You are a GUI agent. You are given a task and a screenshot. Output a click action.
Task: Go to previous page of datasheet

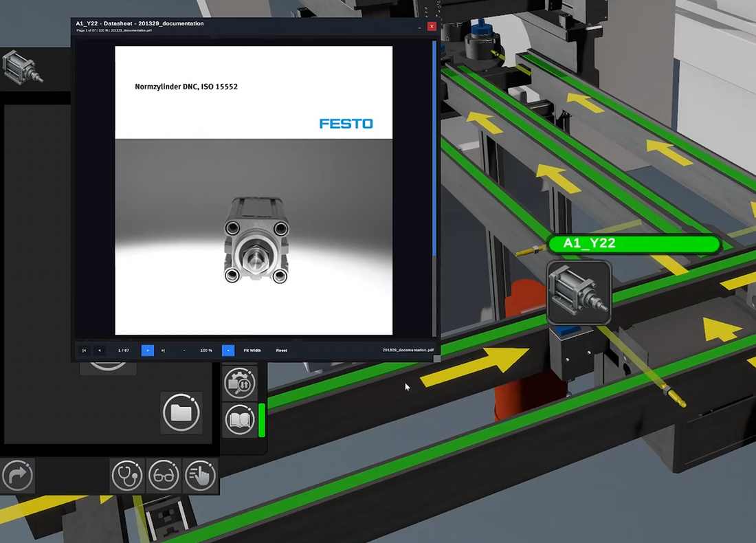(x=100, y=351)
